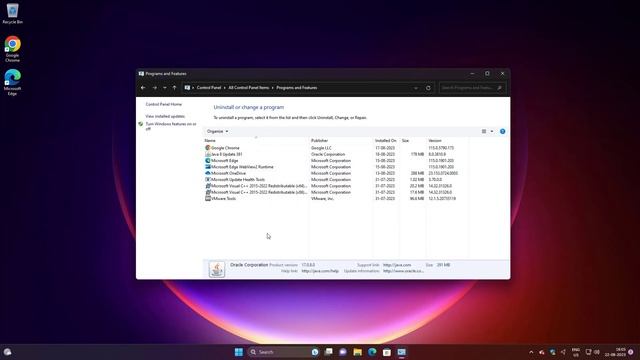Expand chevron after Control Panel breadcrumb
The height and width of the screenshot is (360, 640).
[x=224, y=88]
